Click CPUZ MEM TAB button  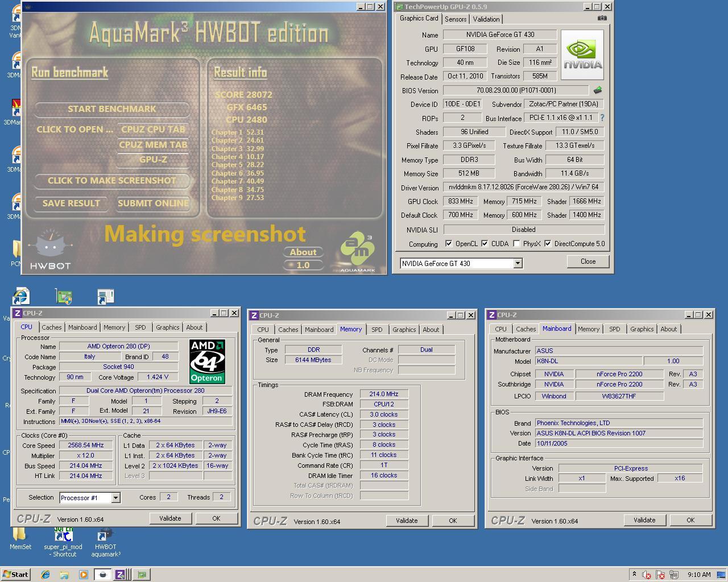tap(153, 144)
